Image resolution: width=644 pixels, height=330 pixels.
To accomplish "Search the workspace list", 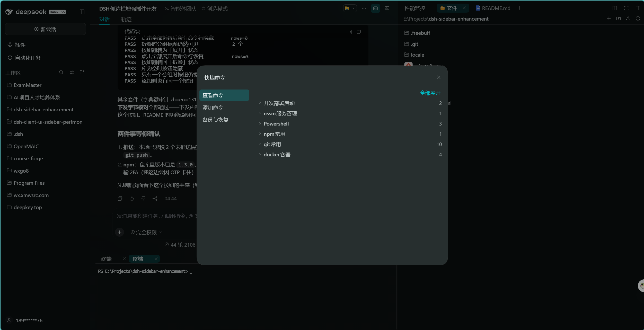I will 61,72.
